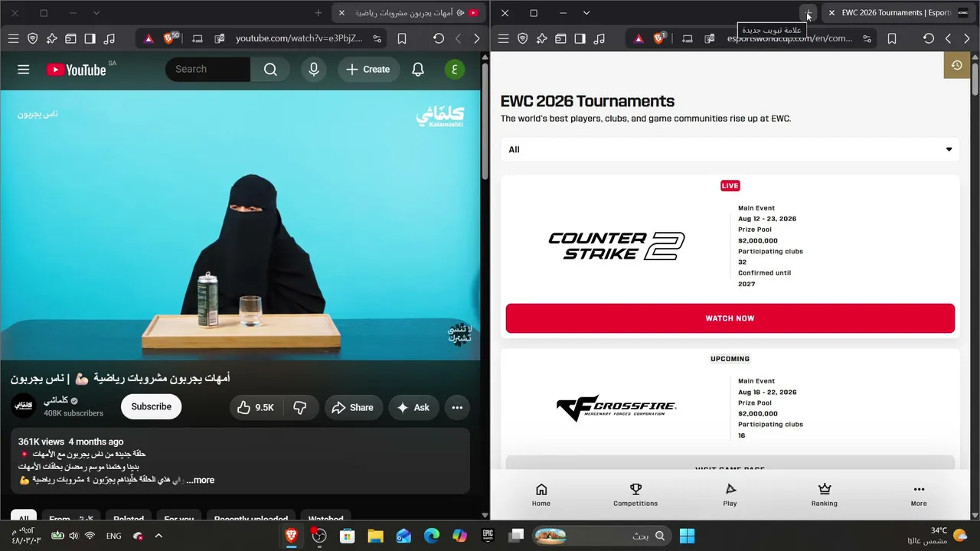980x551 pixels.
Task: Open playlist music icon in EWC window
Action: click(x=599, y=38)
